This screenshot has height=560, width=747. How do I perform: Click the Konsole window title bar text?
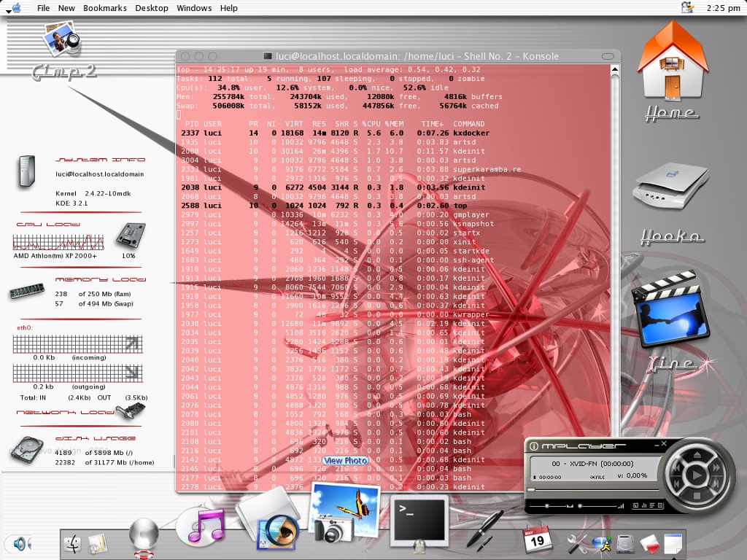[x=417, y=56]
